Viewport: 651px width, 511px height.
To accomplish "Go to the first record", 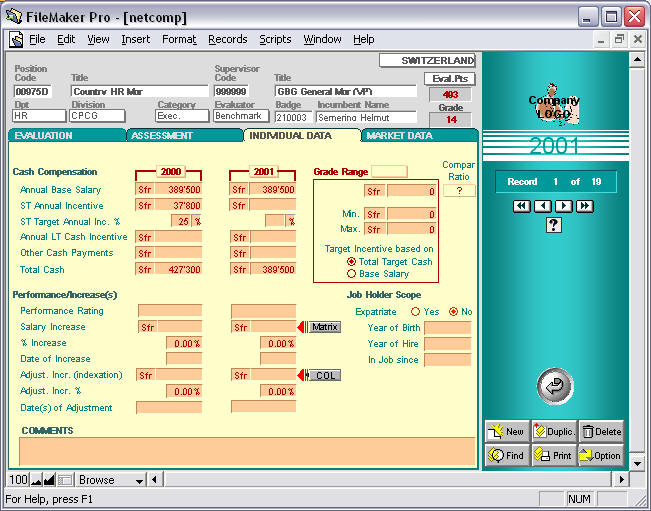I will pyautogui.click(x=521, y=206).
